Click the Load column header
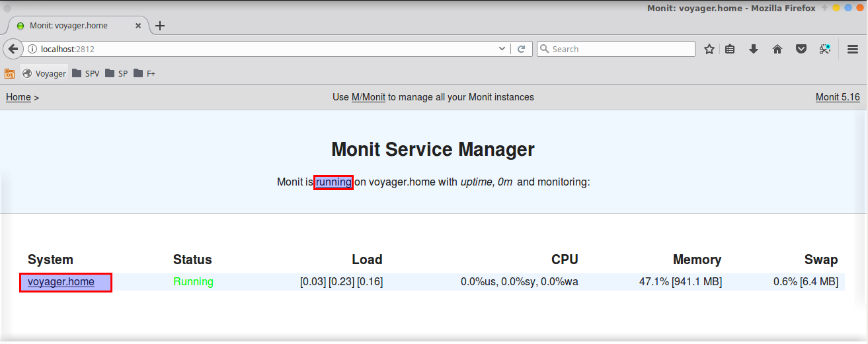 (x=367, y=259)
